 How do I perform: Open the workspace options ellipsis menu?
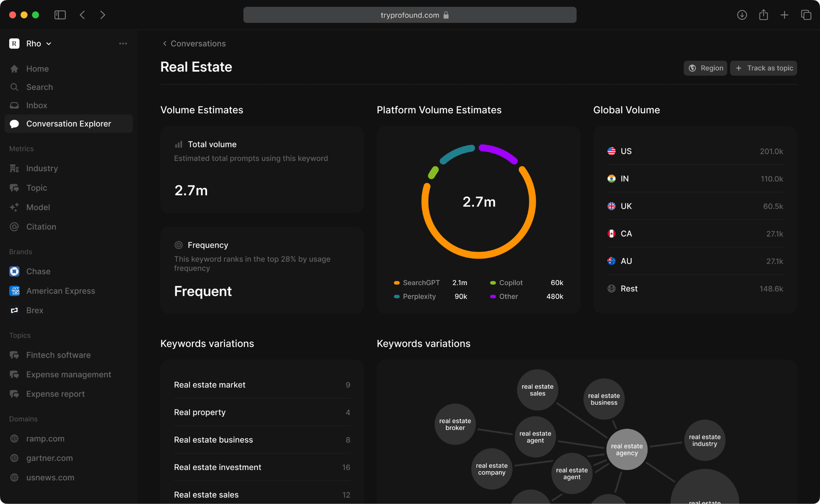pos(123,43)
